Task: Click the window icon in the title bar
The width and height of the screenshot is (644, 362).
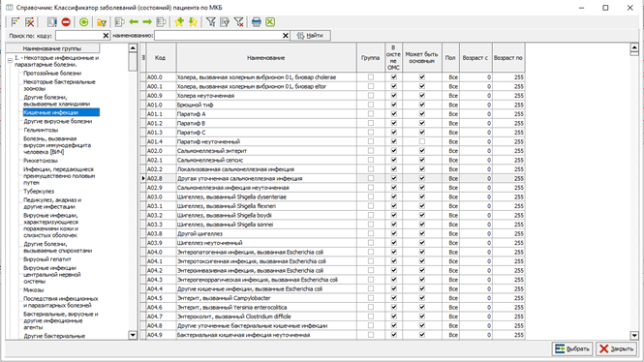Action: point(9,8)
